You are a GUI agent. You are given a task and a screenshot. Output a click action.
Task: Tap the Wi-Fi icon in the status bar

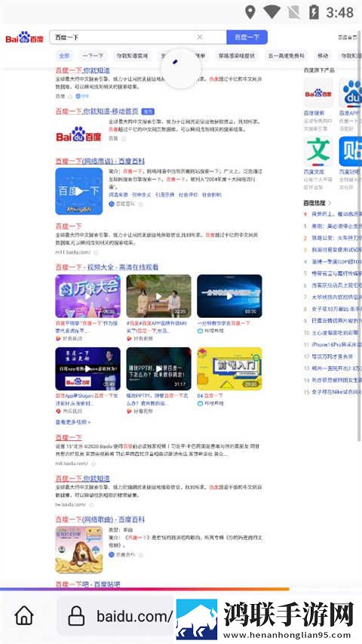pyautogui.click(x=271, y=12)
